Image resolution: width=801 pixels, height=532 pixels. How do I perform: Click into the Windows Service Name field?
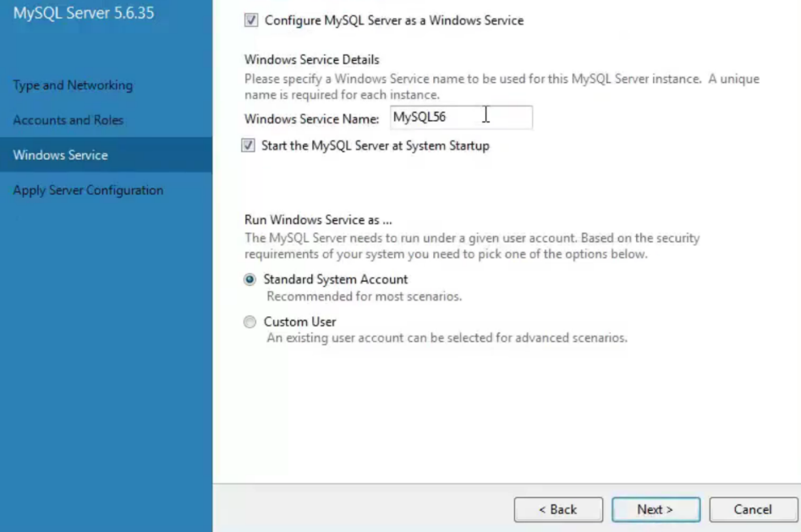461,118
